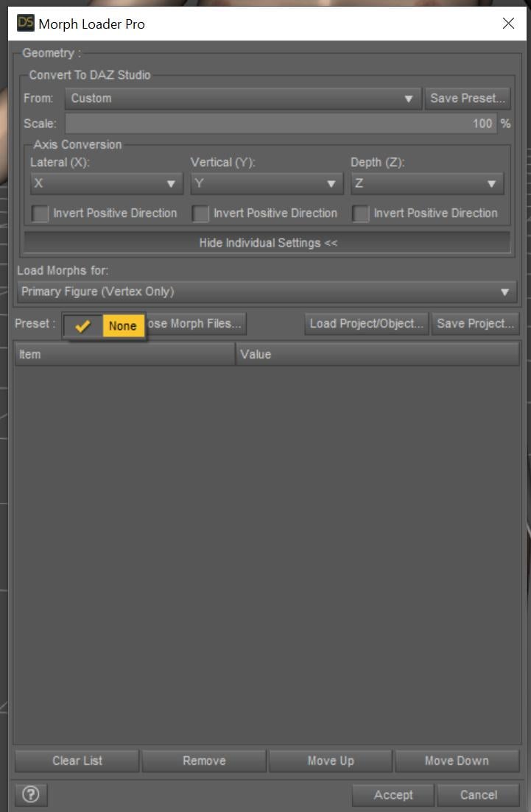531x812 pixels.
Task: Collapse settings with Hide Individual Settings button
Action: tap(267, 242)
